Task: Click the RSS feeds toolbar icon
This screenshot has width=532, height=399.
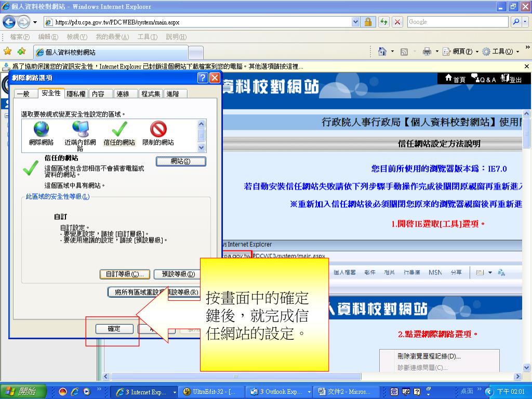Action: click(x=404, y=51)
